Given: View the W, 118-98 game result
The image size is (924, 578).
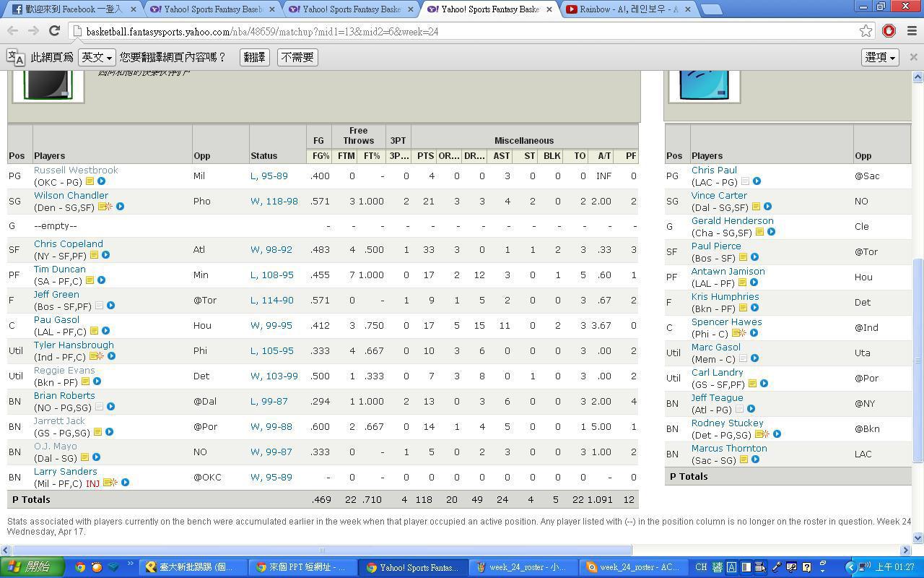Looking at the screenshot, I should click(x=274, y=202).
